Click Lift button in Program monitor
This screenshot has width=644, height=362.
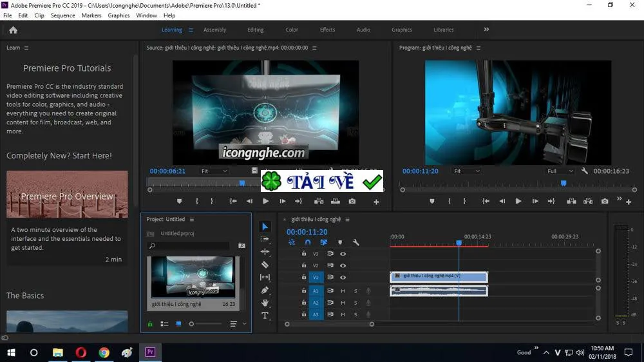571,202
